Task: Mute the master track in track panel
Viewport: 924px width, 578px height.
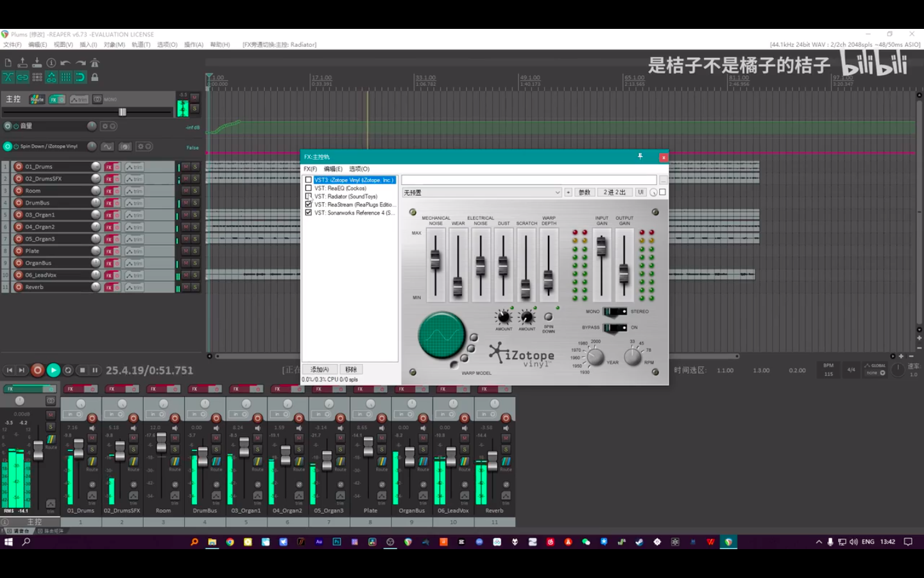Action: tap(194, 98)
